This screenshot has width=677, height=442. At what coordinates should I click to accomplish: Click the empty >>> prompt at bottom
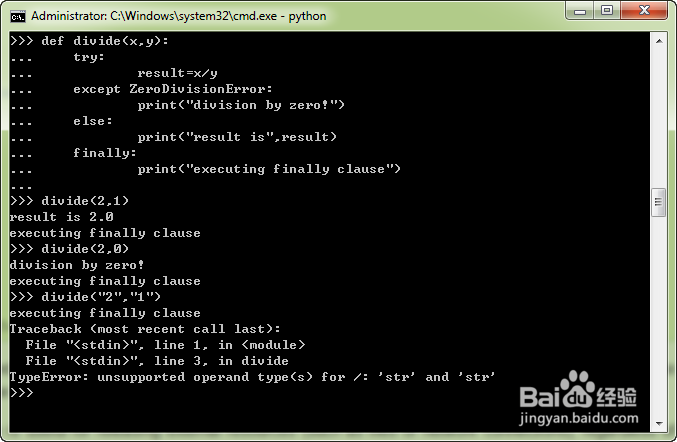click(22, 392)
